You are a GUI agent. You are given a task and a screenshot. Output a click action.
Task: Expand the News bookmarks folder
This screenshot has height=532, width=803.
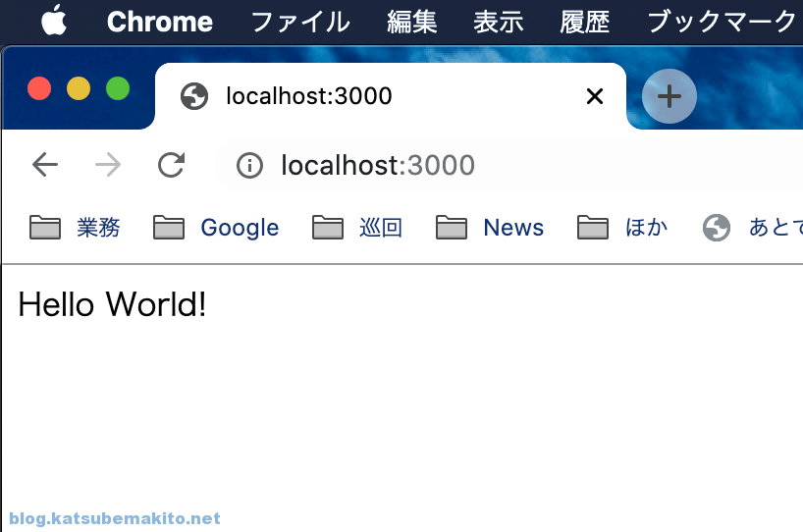490,228
